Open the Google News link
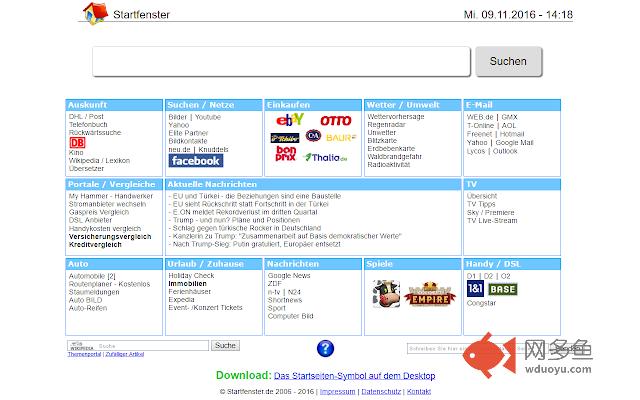The height and width of the screenshot is (400, 640). 289,276
